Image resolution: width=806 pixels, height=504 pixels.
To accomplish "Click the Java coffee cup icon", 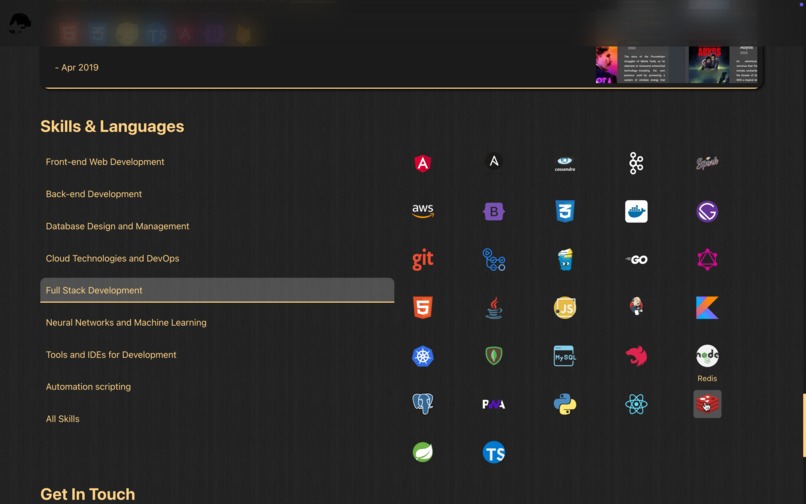I will [x=493, y=308].
